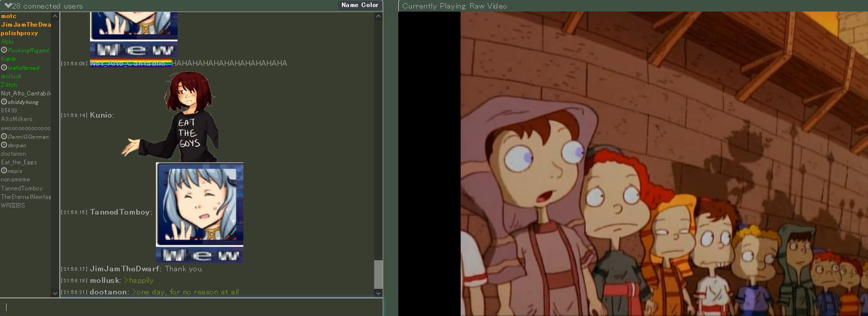Click the 21:58:18 chat timestamp
This screenshot has width=868, height=316.
pos(74,281)
